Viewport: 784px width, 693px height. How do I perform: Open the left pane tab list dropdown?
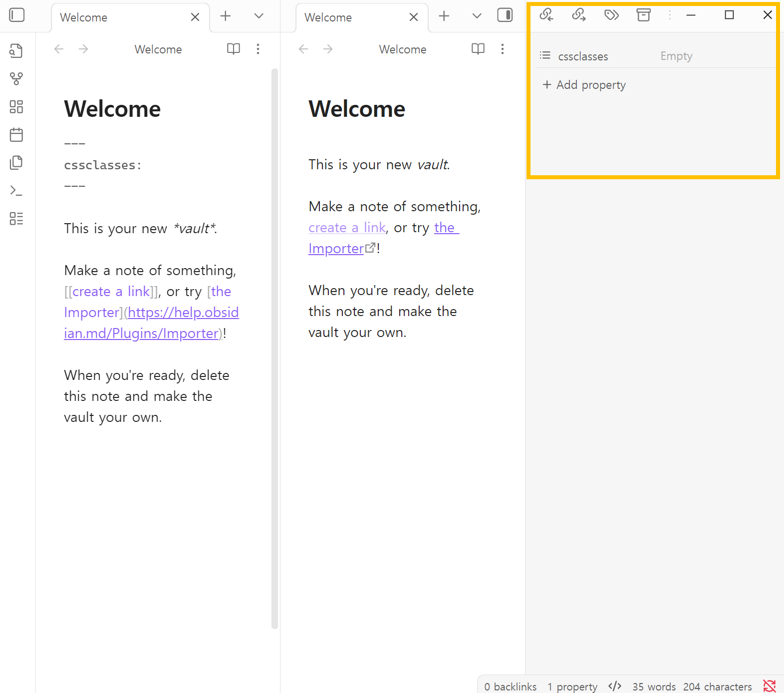click(x=259, y=16)
